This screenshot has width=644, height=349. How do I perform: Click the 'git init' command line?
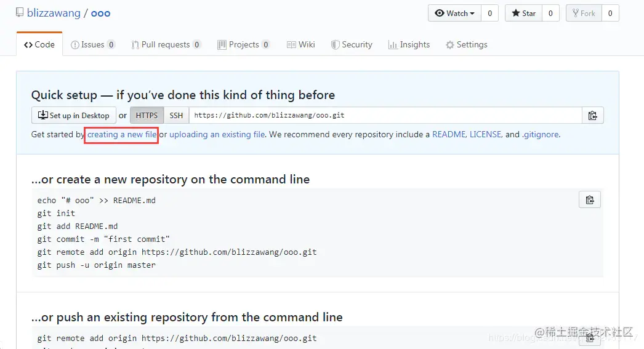tap(56, 213)
